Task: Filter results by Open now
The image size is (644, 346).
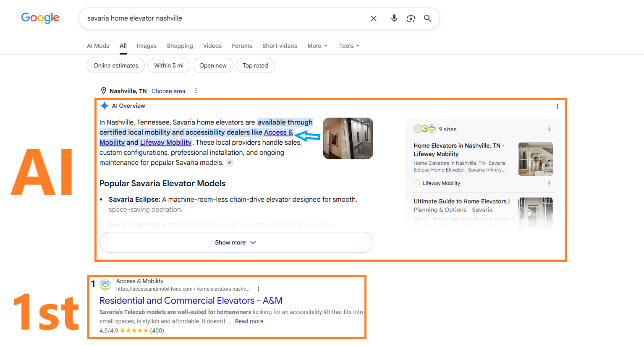Action: pos(213,65)
